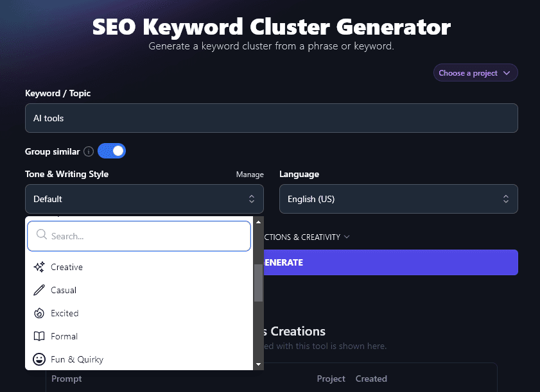Click the smiley icon next to Fun & Quirky
This screenshot has width=540, height=392.
(x=38, y=359)
